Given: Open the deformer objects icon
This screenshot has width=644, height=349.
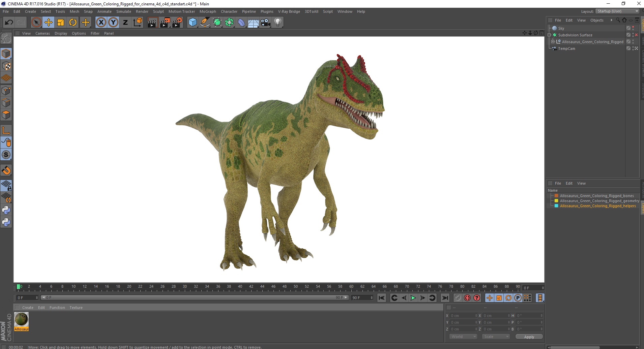Looking at the screenshot, I should tap(241, 23).
